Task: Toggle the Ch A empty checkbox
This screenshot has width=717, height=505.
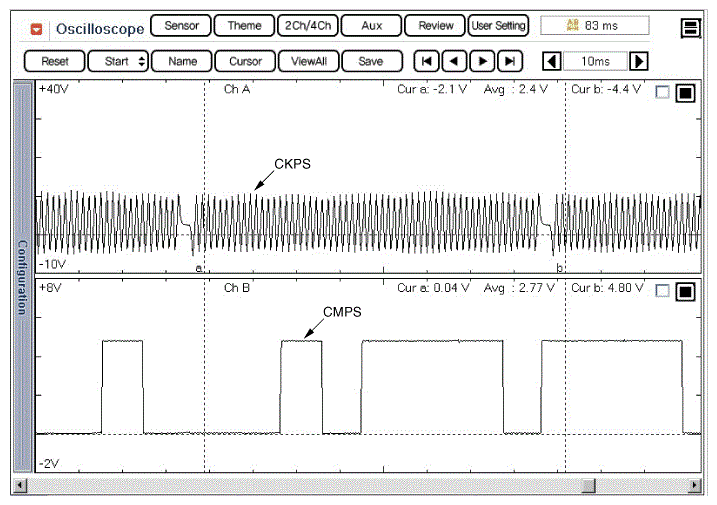Action: pyautogui.click(x=662, y=93)
